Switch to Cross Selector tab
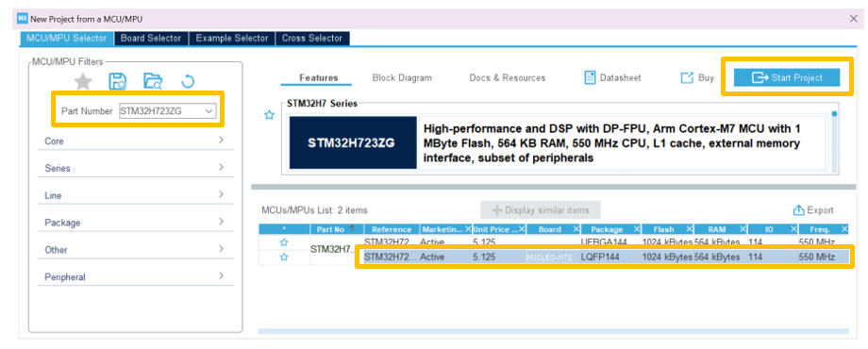Image resolution: width=868 pixels, height=349 pixels. (x=312, y=38)
